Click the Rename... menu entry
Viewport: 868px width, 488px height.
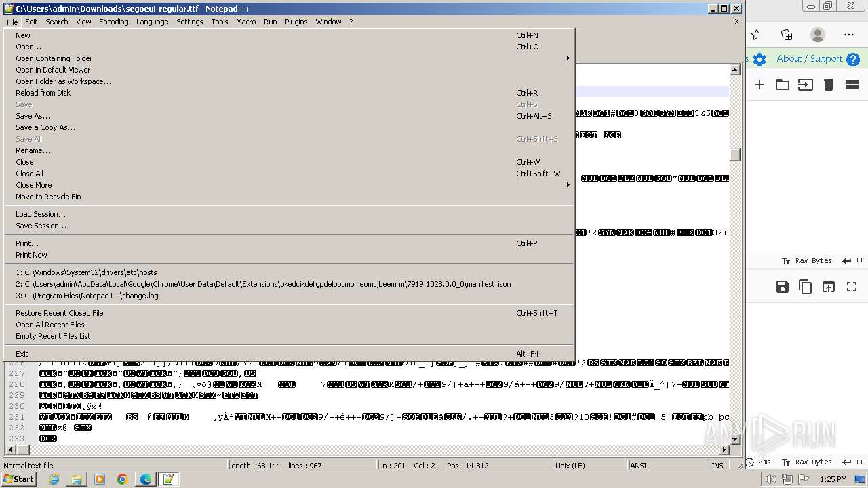point(290,150)
